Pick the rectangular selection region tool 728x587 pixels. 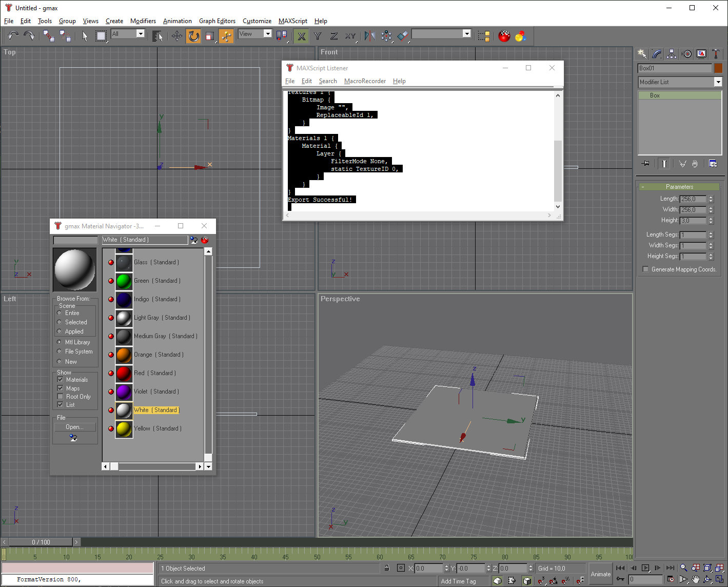[101, 36]
